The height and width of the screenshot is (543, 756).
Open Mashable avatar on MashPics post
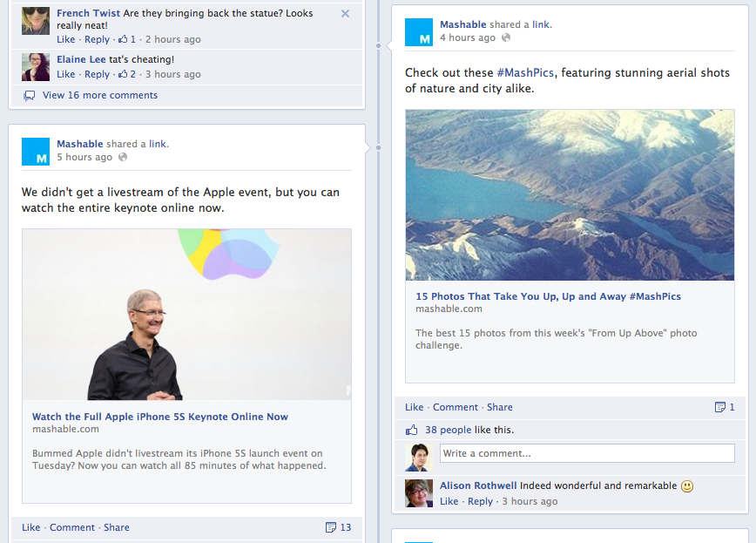(x=418, y=32)
